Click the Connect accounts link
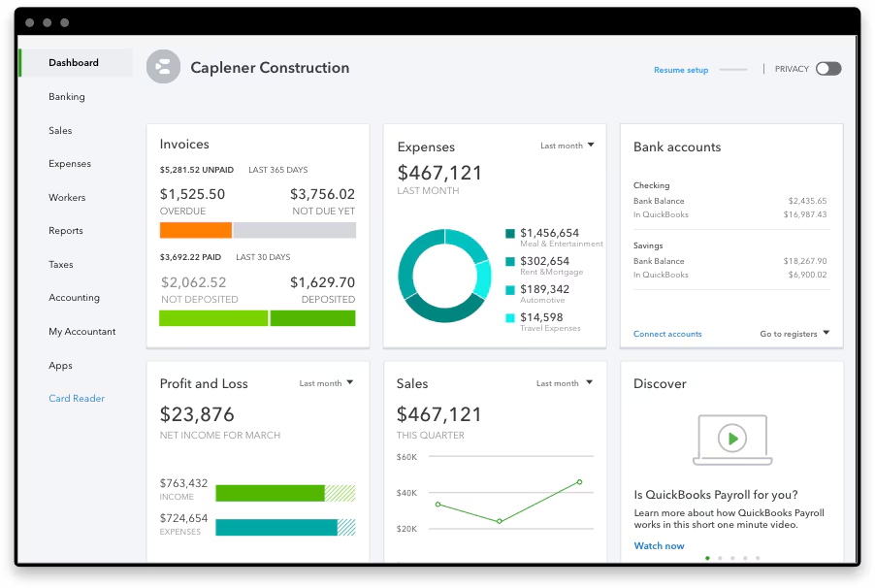Viewport: 875px width, 588px height. [x=666, y=333]
